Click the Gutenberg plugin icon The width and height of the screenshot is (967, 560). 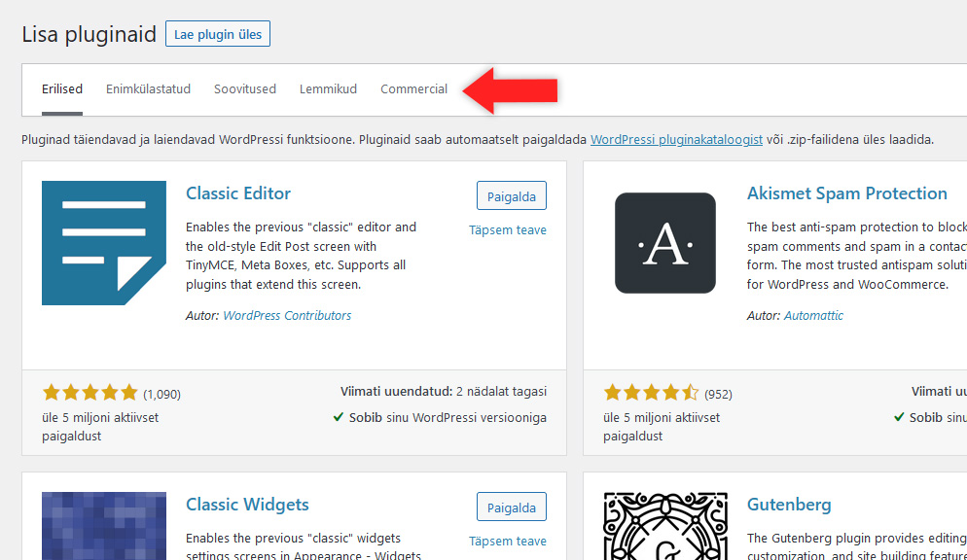(x=665, y=526)
